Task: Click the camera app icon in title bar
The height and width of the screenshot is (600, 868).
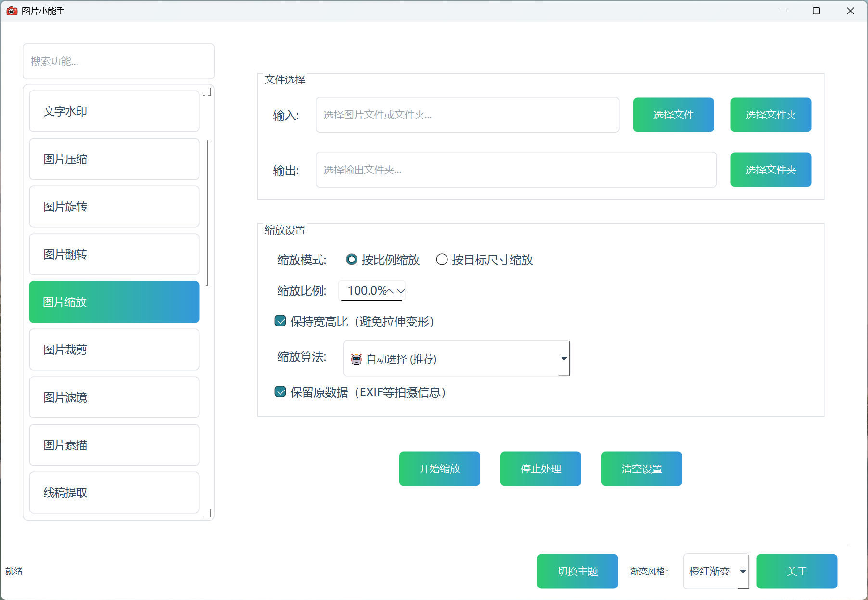Action: click(12, 11)
